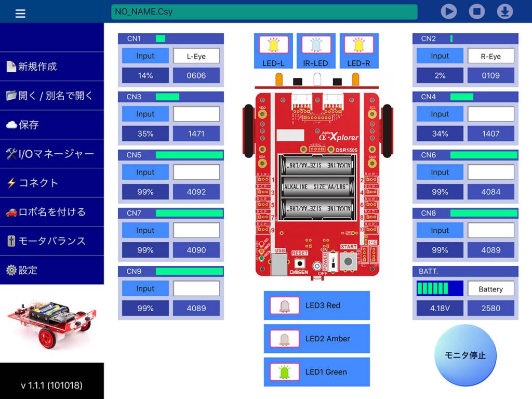Screen dimensions: 532x399
Task: Click the CN6 Input mode button
Action: tap(440, 172)
